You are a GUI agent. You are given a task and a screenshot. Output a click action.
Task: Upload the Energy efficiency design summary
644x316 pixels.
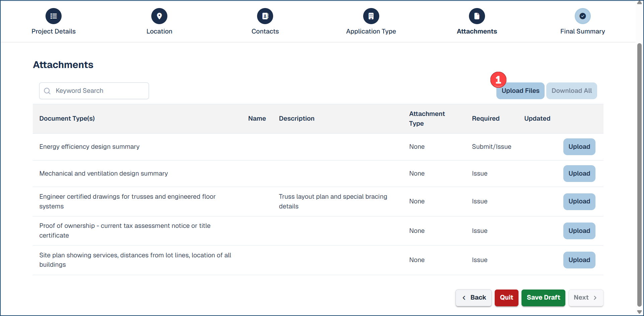579,147
